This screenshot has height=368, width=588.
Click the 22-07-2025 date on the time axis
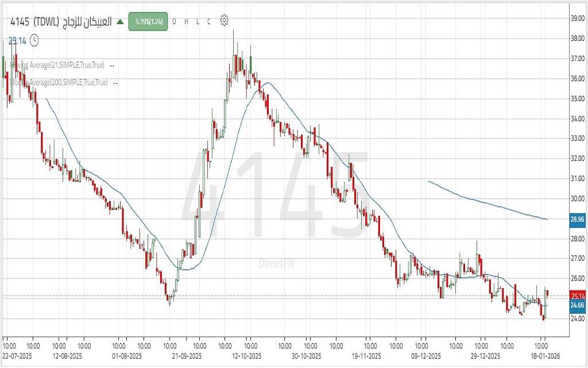[17, 356]
